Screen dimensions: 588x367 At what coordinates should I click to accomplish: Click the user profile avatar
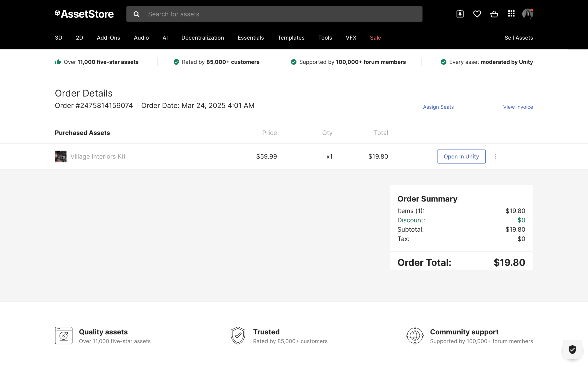528,14
